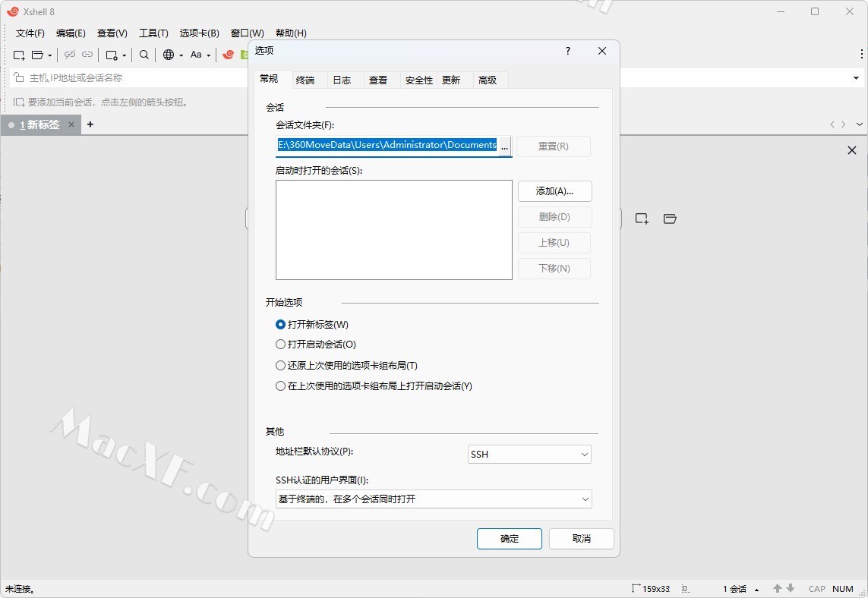Click the session folder path input field
868x598 pixels.
[x=387, y=145]
